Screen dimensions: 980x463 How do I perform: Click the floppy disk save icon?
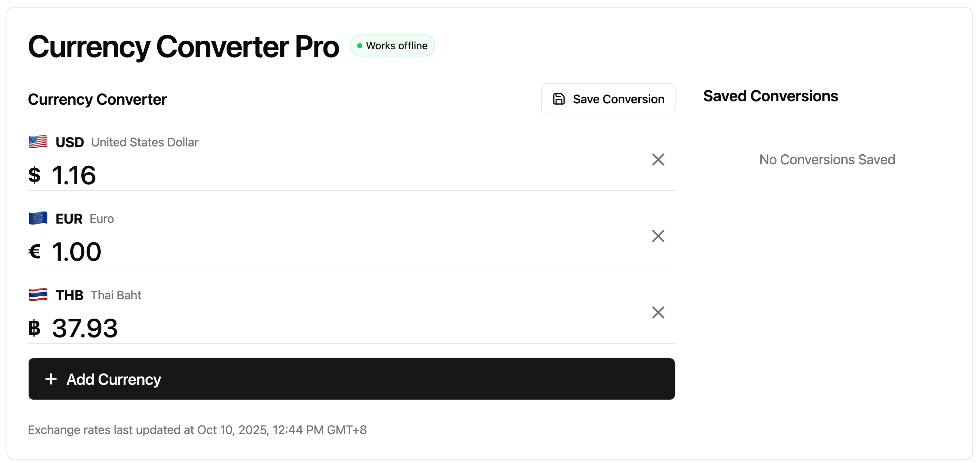[x=559, y=99]
